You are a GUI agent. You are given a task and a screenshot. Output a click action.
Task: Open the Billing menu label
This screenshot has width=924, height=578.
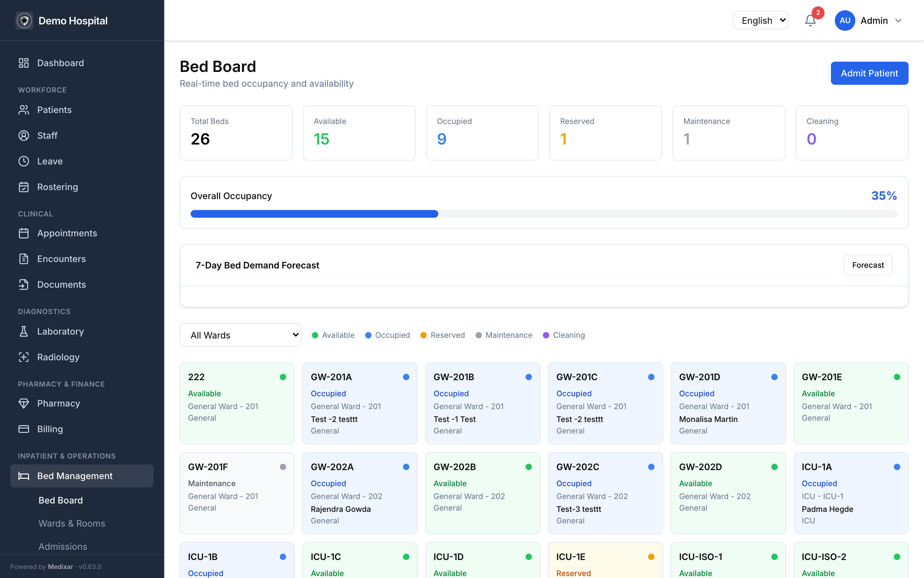pos(50,429)
